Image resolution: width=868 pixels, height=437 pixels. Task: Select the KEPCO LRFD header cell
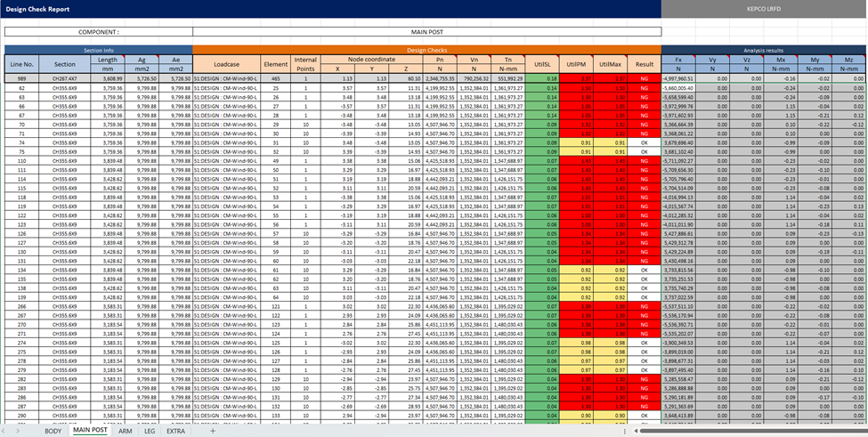[x=764, y=7]
